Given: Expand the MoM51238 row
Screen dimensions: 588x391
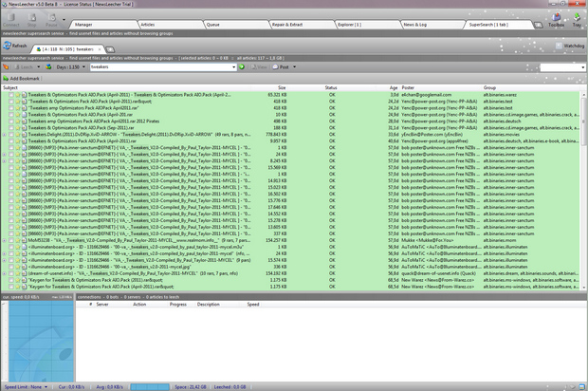Looking at the screenshot, I should [4, 240].
